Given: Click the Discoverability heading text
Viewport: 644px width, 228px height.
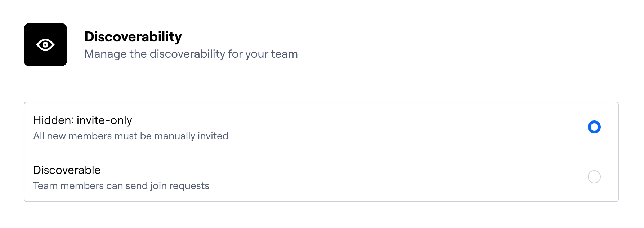Looking at the screenshot, I should coord(133,36).
